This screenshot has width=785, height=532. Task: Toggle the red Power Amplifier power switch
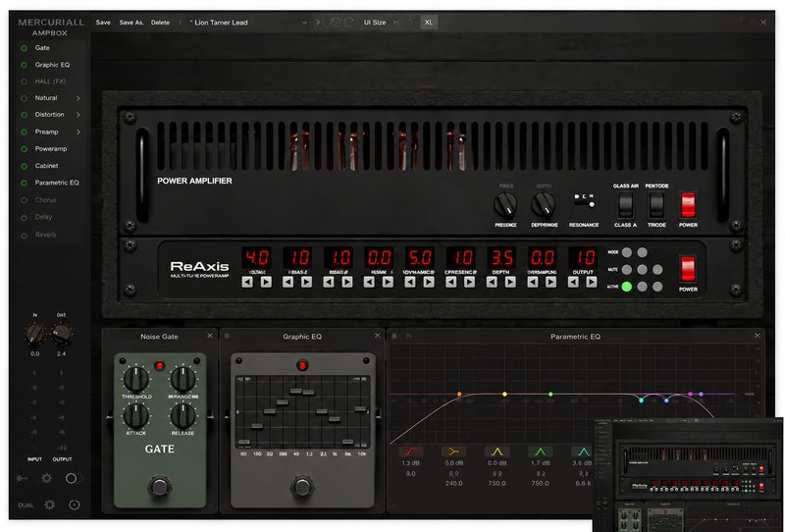click(689, 205)
